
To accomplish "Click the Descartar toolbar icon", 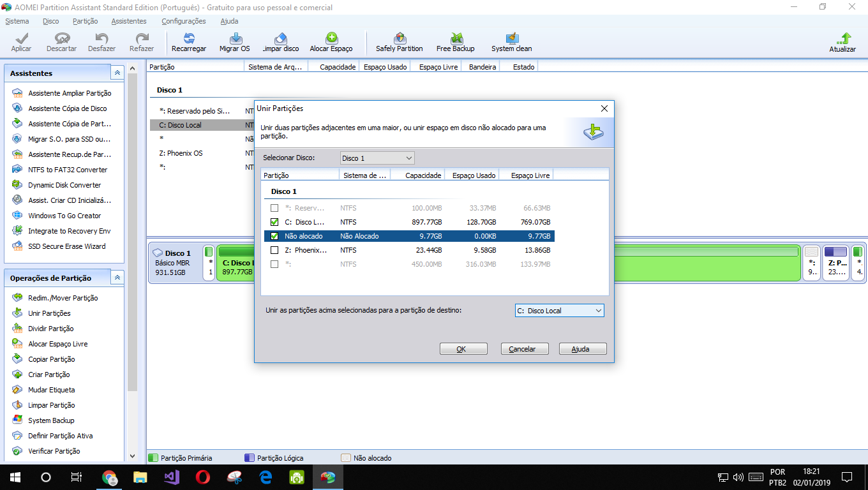I will (61, 43).
